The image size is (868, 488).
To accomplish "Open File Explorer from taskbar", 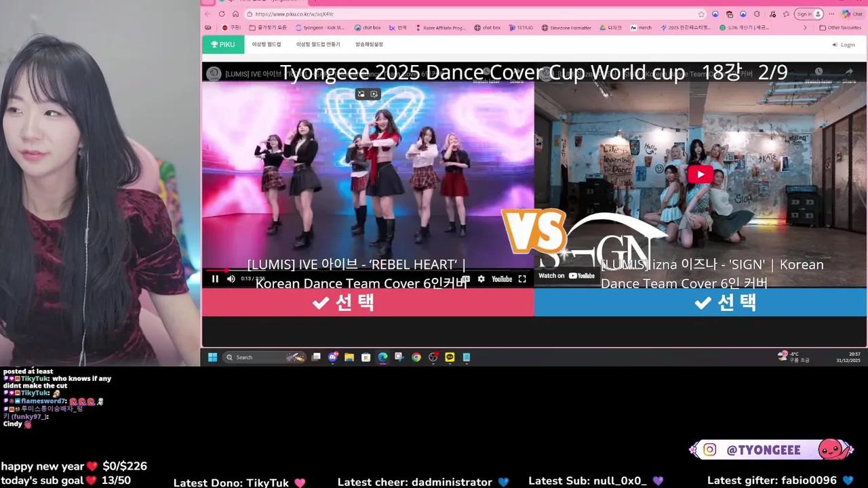I will pyautogui.click(x=349, y=357).
